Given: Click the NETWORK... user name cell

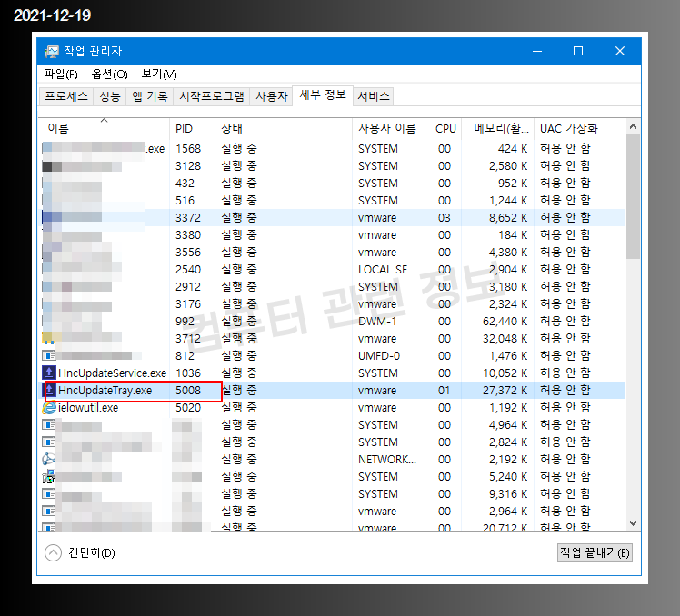Looking at the screenshot, I should (387, 459).
